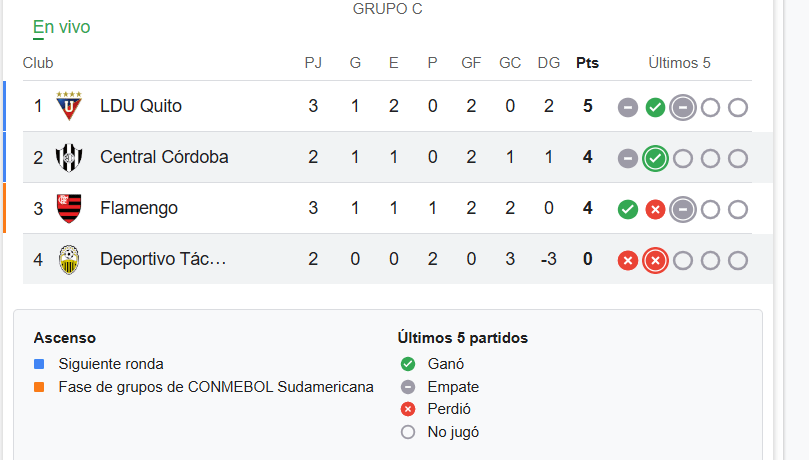Click the Pts column header
The width and height of the screenshot is (809, 460).
click(x=587, y=63)
